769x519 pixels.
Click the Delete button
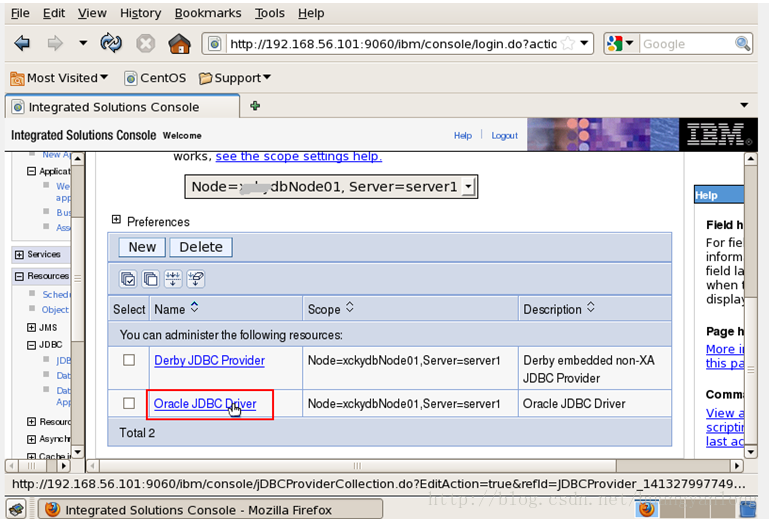click(x=201, y=247)
